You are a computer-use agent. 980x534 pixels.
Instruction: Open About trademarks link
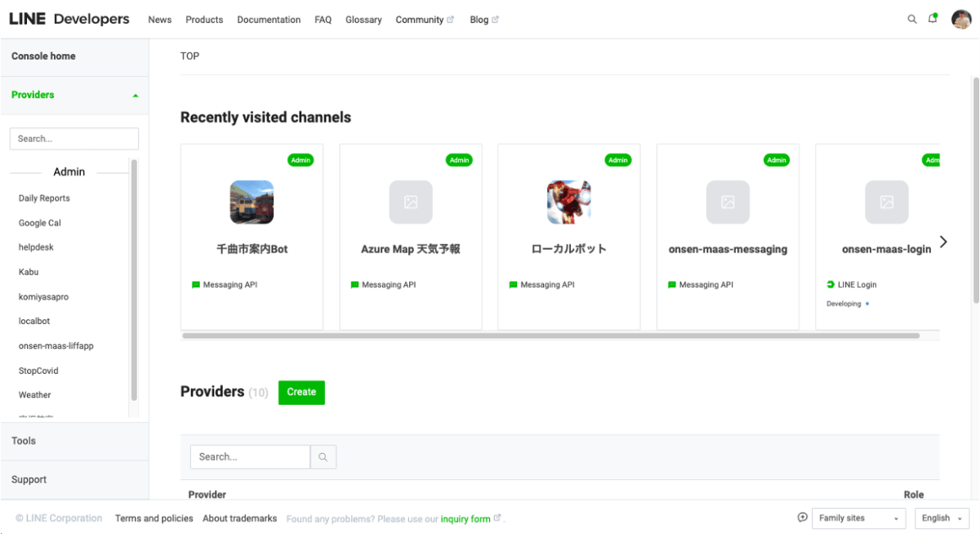coord(240,518)
